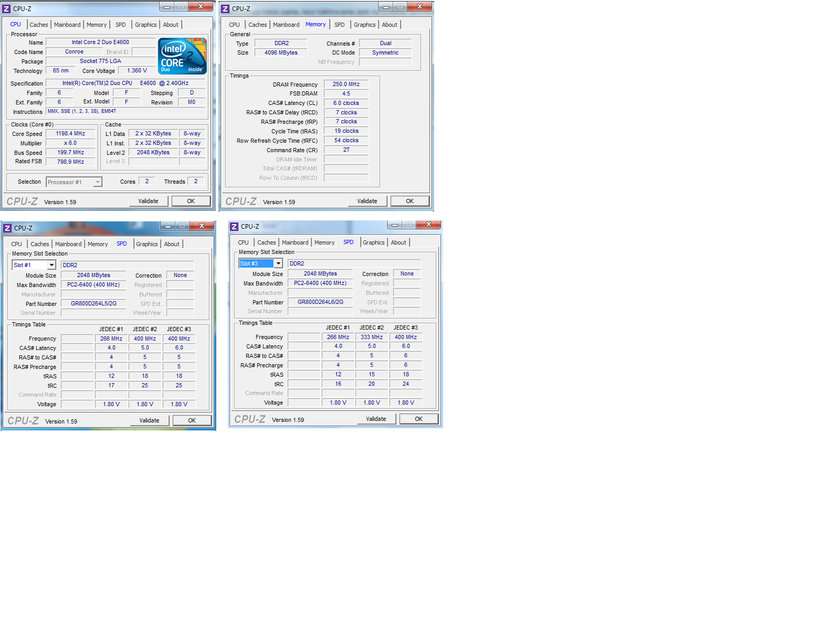Image resolution: width=840 pixels, height=635 pixels.
Task: Click OK in the Processor window
Action: click(191, 201)
